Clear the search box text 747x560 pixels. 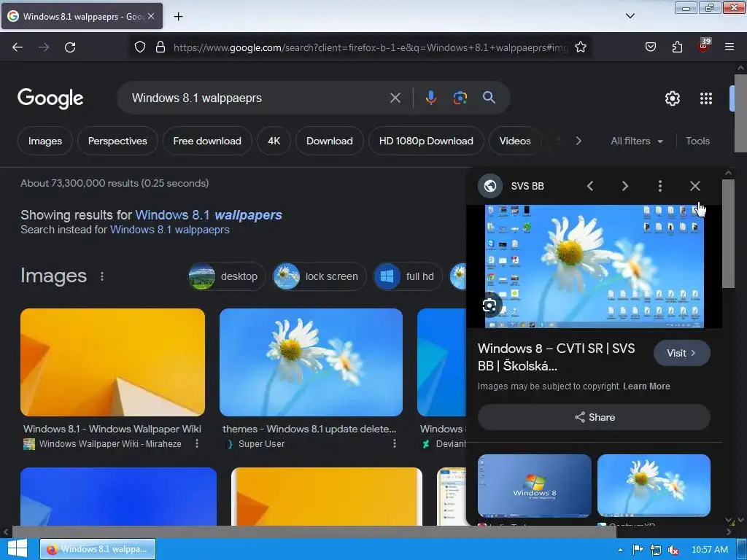pos(395,98)
